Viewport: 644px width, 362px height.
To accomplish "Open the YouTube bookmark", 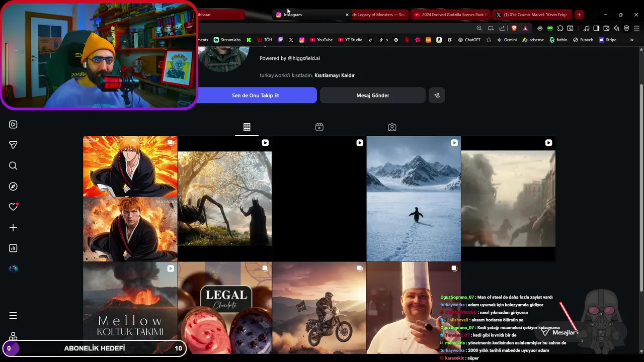I will pos(321,40).
